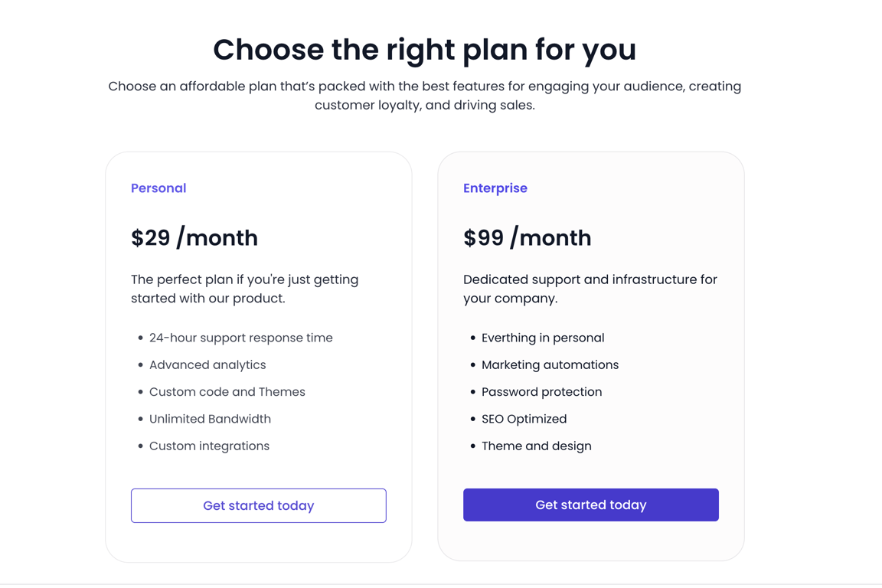Click the Personal plan Get started today button
The width and height of the screenshot is (882, 588).
[x=259, y=505]
